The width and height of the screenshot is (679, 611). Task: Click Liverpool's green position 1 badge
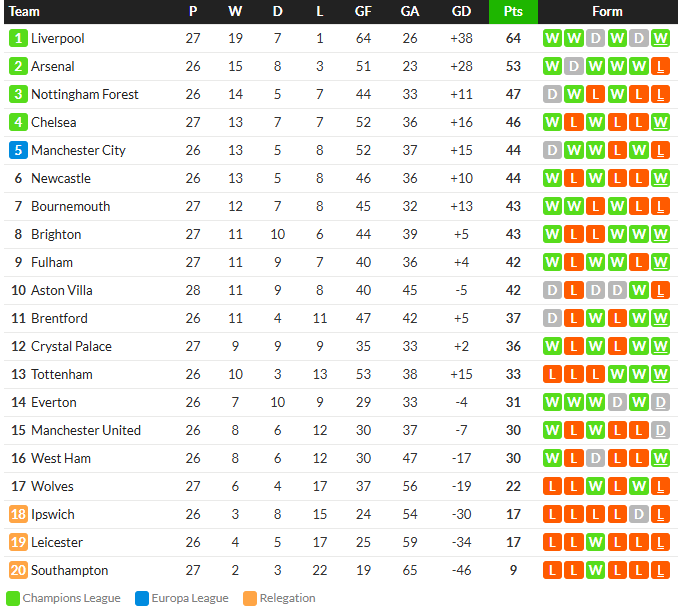pyautogui.click(x=18, y=38)
